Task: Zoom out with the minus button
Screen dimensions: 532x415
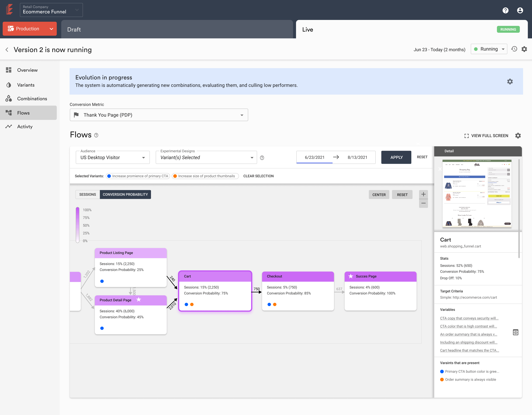Action: click(x=423, y=203)
